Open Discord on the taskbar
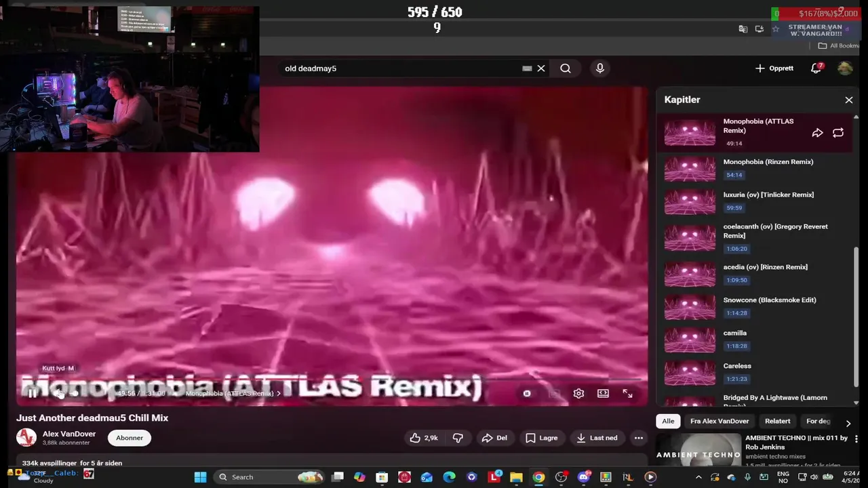 [583, 477]
